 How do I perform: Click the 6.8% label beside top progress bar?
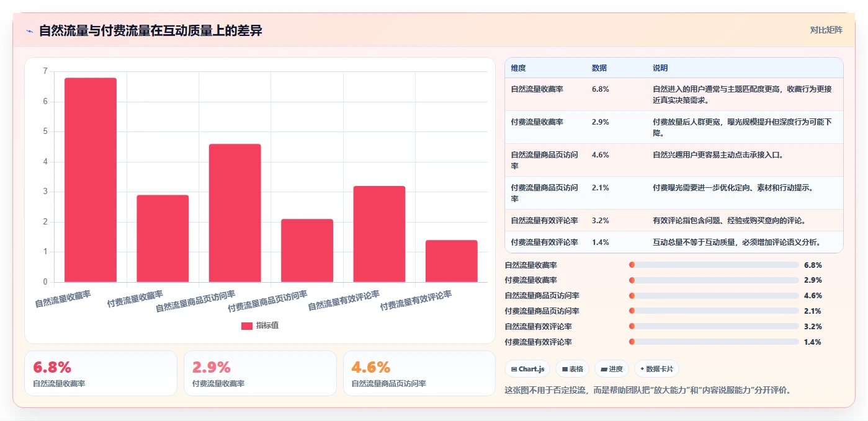813,265
